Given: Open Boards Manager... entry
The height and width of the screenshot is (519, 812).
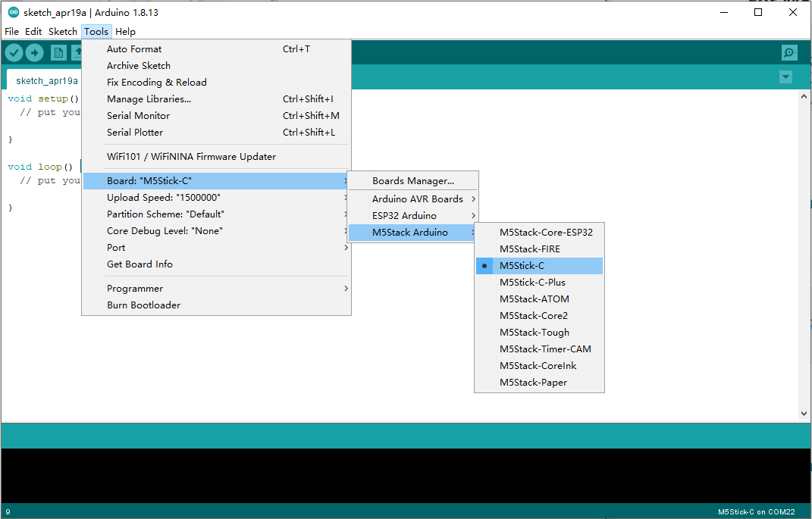Looking at the screenshot, I should click(412, 181).
